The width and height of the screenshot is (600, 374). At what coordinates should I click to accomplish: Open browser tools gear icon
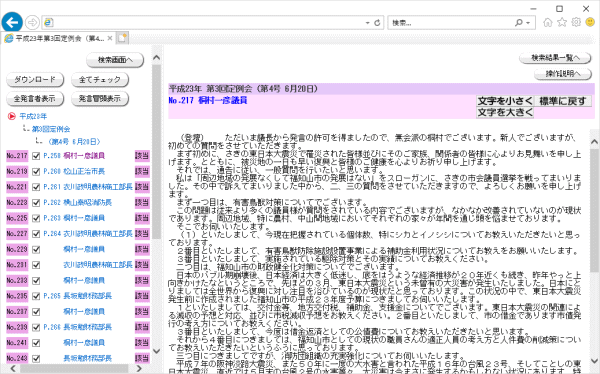click(576, 23)
